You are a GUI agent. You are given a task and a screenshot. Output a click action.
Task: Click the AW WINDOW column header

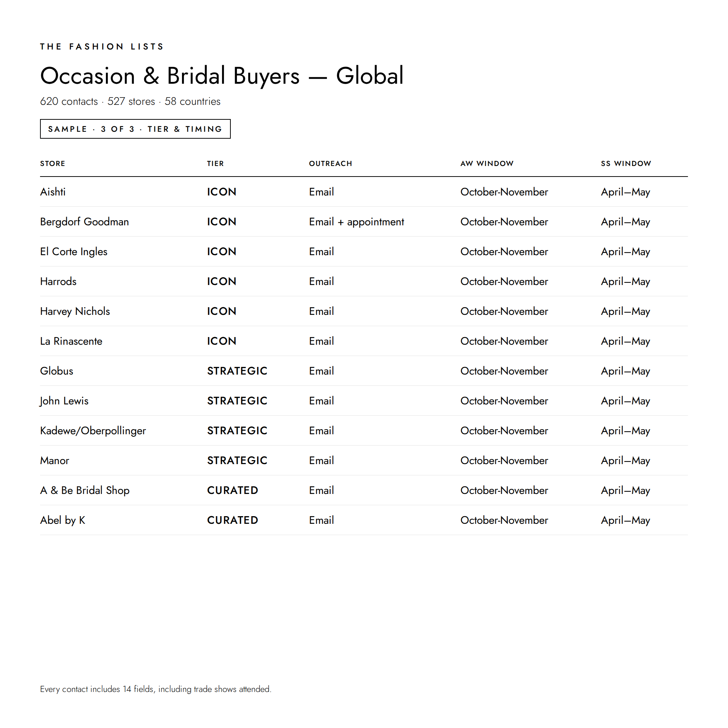(487, 163)
